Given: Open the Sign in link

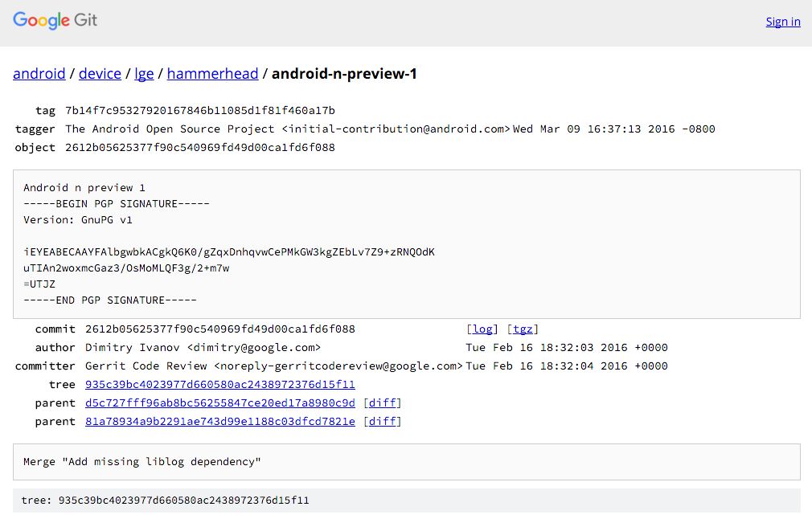Looking at the screenshot, I should 783,22.
